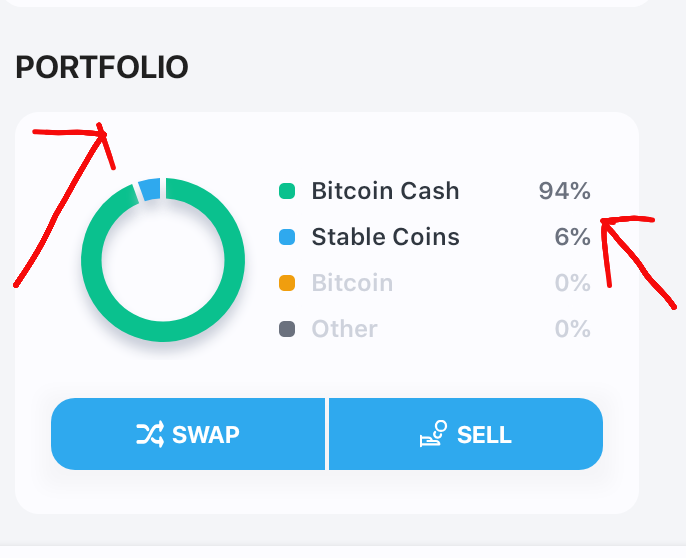Click the 0% value beside Bitcoin
This screenshot has height=558, width=686.
point(573,283)
